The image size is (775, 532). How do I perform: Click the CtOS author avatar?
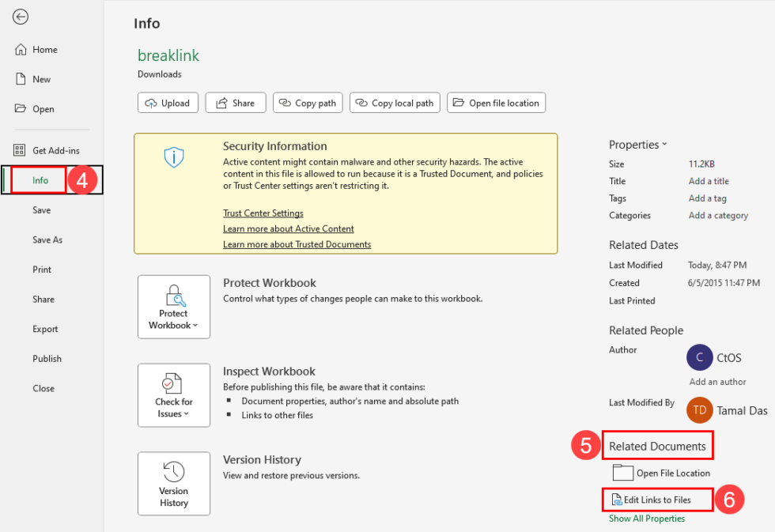[x=699, y=357]
